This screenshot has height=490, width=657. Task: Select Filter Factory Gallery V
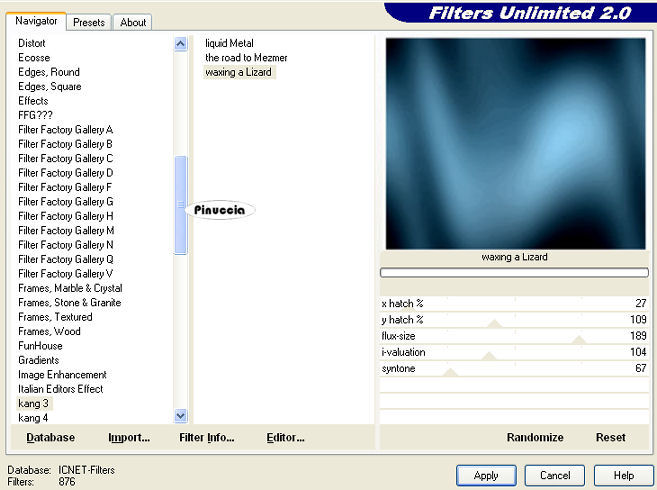click(65, 274)
